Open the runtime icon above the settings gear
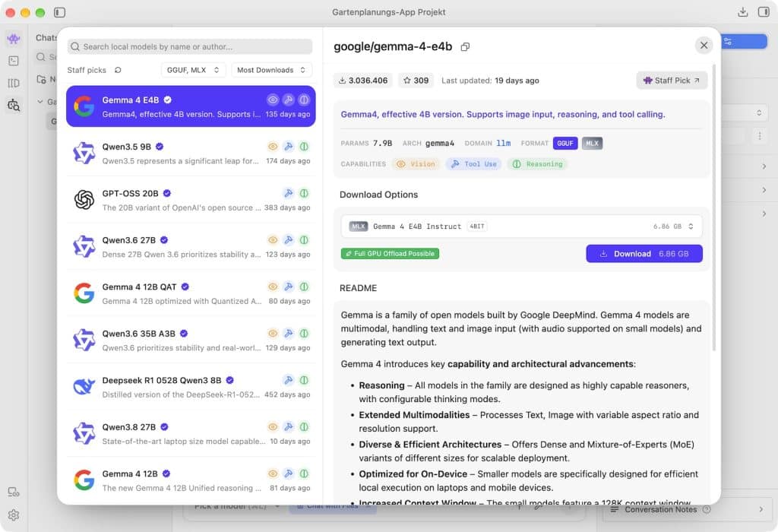Viewport: 778px width, 532px height. (14, 492)
